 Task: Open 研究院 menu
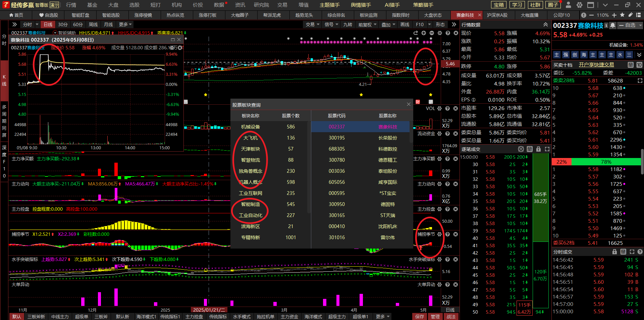tap(261, 5)
